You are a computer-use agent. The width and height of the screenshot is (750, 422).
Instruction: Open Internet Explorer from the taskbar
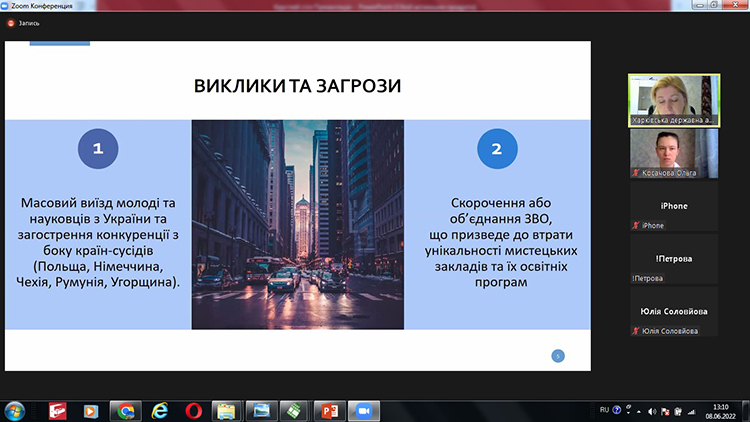pyautogui.click(x=160, y=411)
